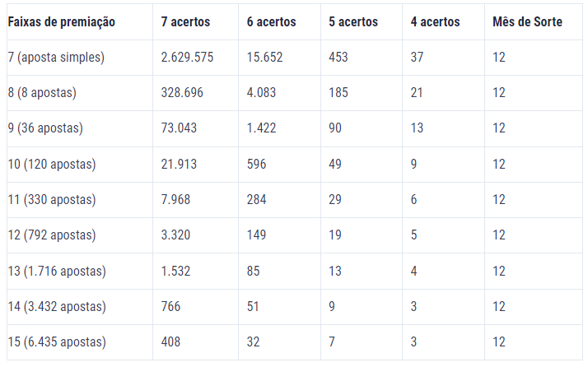The height and width of the screenshot is (367, 588).
Task: Click the cell with 328.696
Action: 182,92
